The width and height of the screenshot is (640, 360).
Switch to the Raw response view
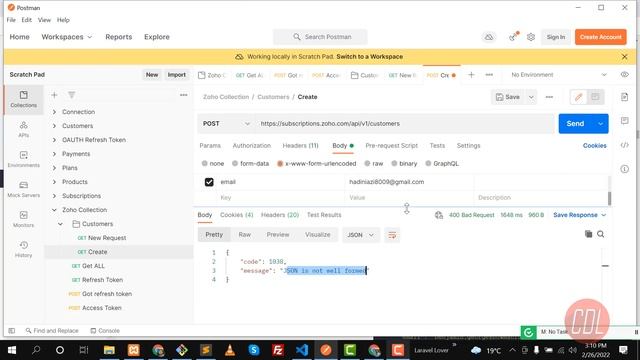pos(244,235)
